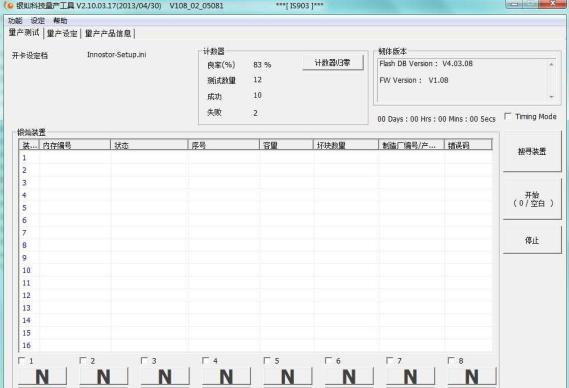Click the 序号 column header
Image resolution: width=569 pixels, height=388 pixels.
click(x=224, y=145)
